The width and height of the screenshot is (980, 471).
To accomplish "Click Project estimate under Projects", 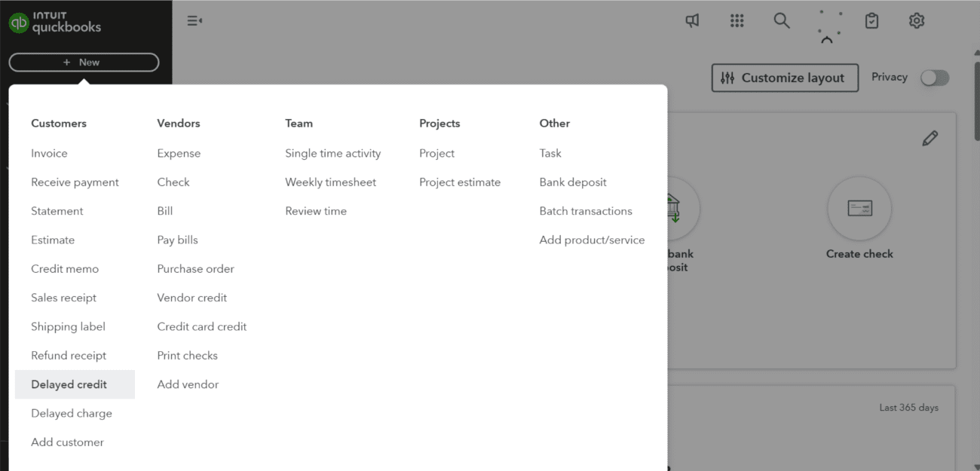I will coord(460,182).
